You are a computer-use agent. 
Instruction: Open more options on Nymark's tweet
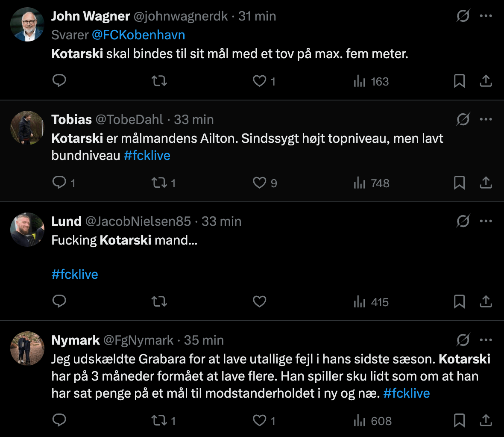486,340
